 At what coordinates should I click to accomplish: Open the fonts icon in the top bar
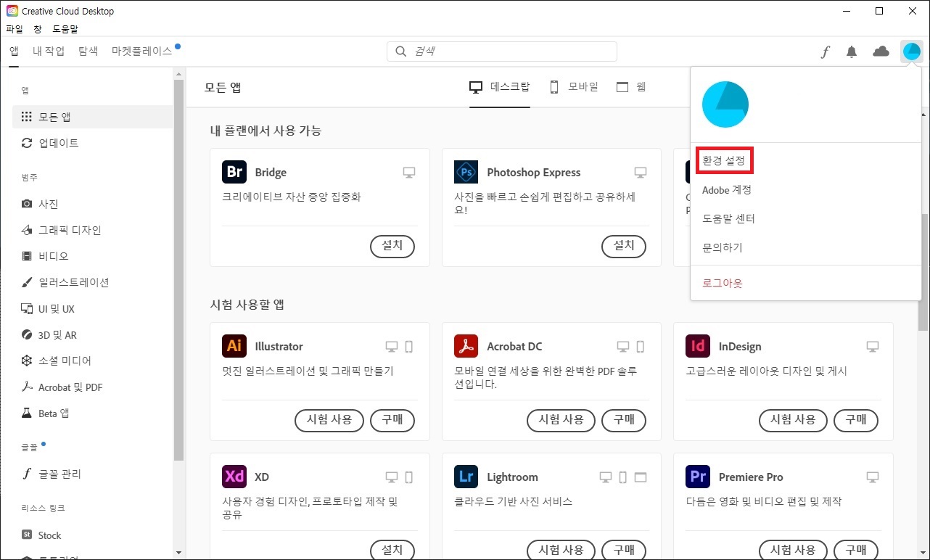click(x=825, y=52)
